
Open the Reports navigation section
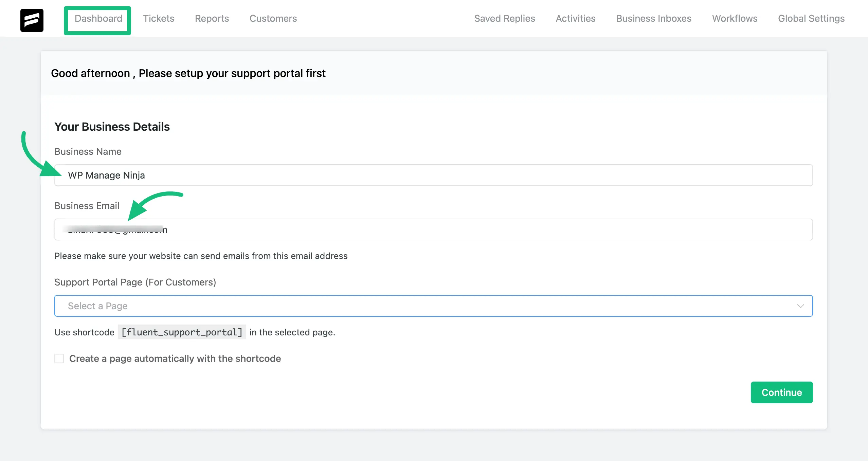pyautogui.click(x=212, y=18)
